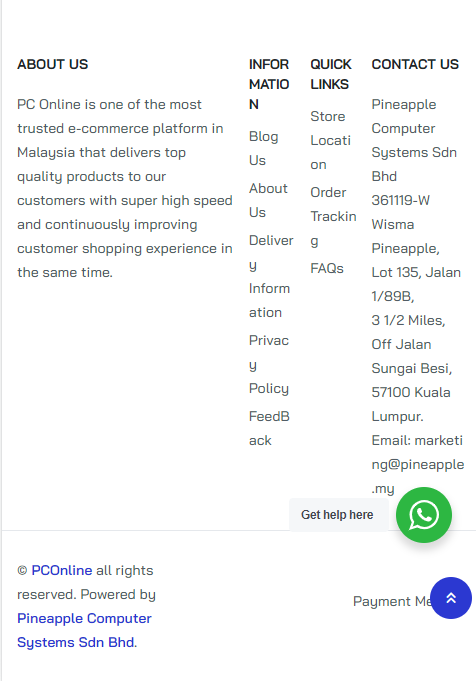476x681 pixels.
Task: View the Privacy Policy link
Action: (x=269, y=364)
